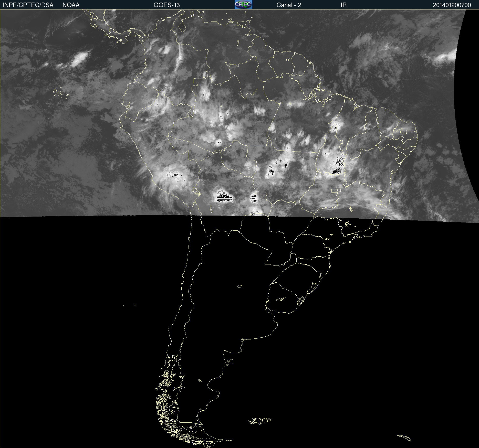Click the INPE/CPTEC/DSA header label
479x448 pixels.
click(28, 5)
